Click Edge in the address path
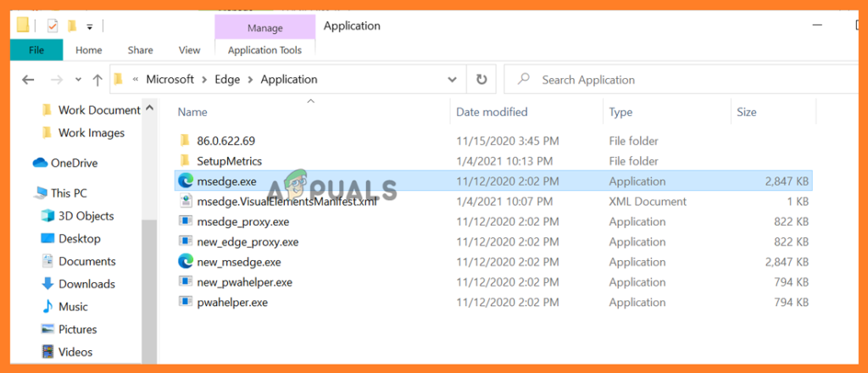The image size is (868, 373). [x=227, y=79]
